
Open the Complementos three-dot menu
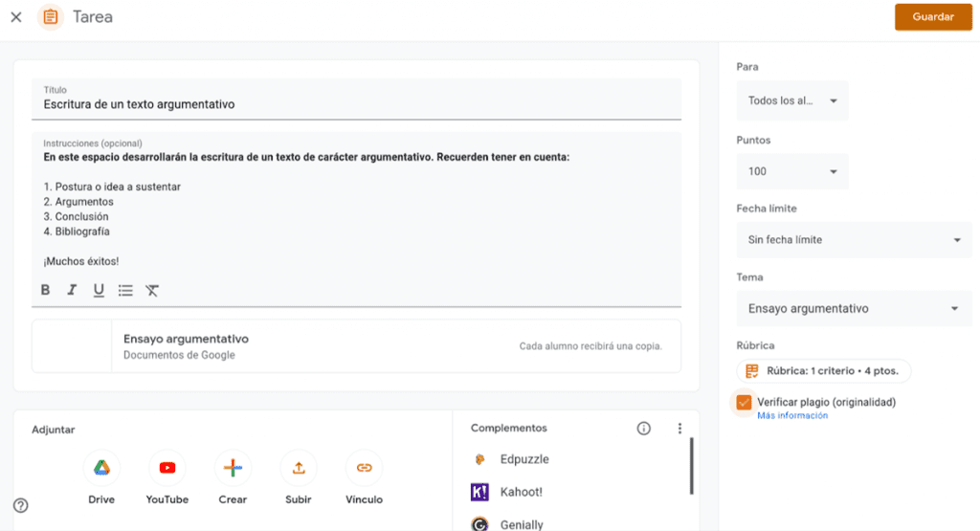(x=679, y=429)
